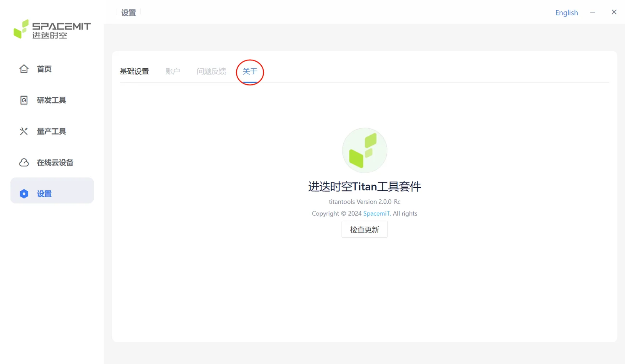
Task: Select the 设置 sidebar item
Action: click(52, 191)
